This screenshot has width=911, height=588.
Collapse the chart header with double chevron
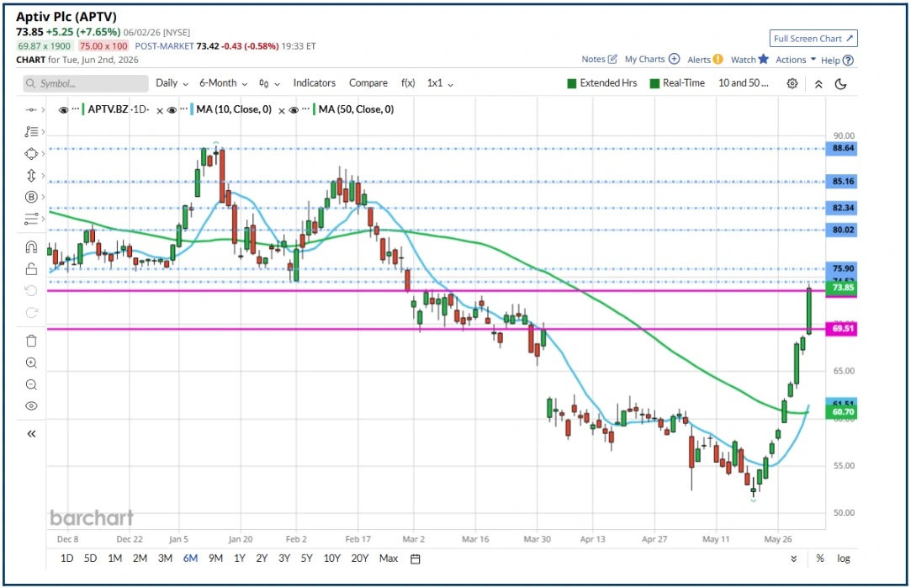[x=818, y=83]
